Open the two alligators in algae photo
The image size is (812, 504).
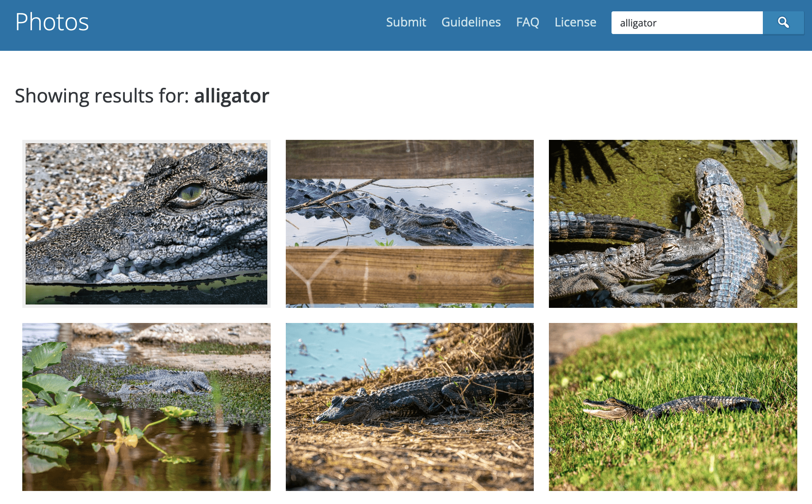tap(673, 224)
